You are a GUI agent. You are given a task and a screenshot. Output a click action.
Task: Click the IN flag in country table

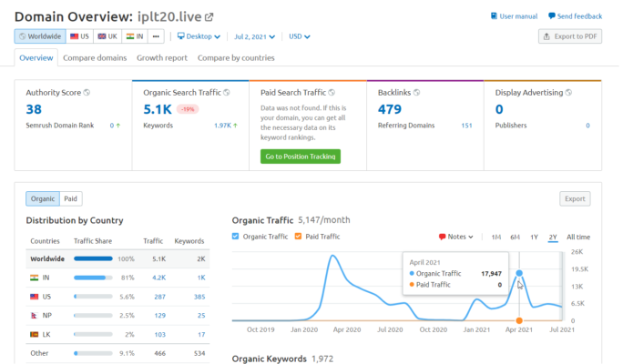coord(35,278)
